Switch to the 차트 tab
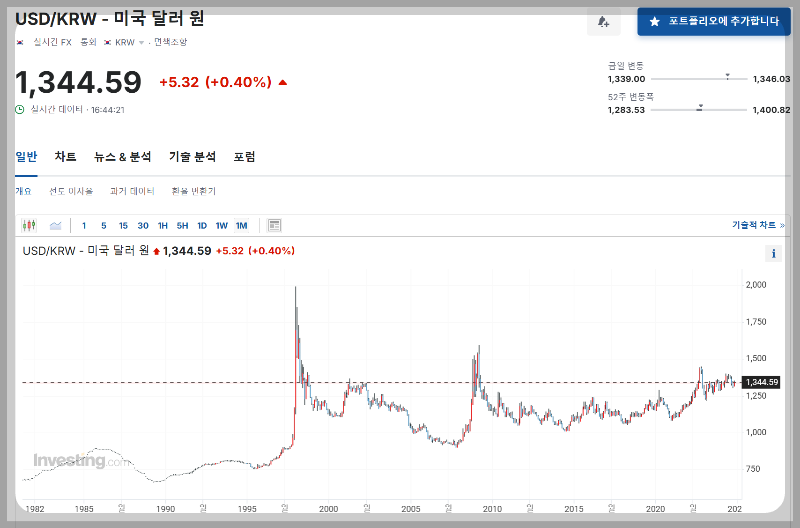 (65, 157)
